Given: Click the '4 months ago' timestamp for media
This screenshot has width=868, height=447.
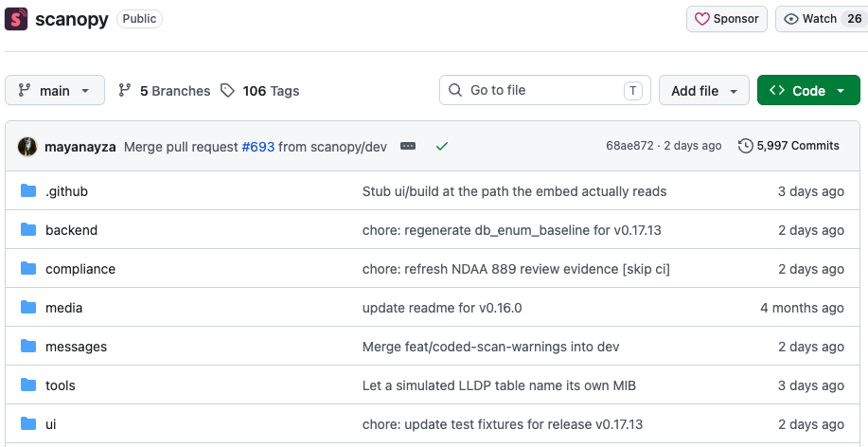Looking at the screenshot, I should click(x=802, y=308).
